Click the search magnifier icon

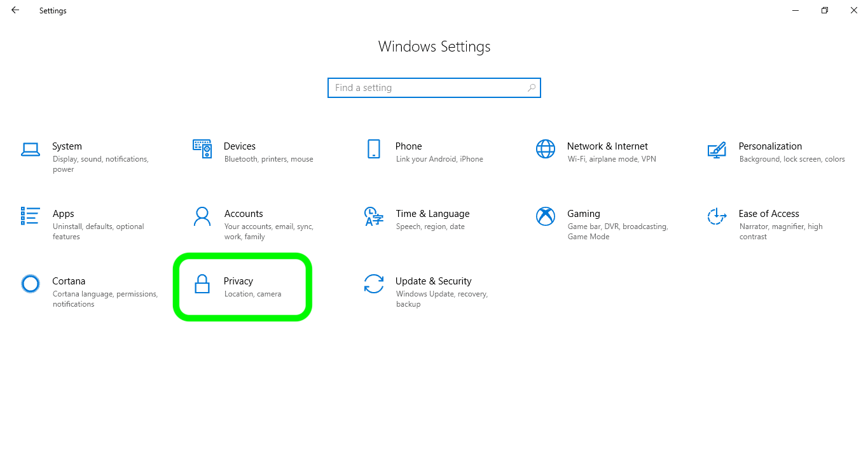coord(532,88)
